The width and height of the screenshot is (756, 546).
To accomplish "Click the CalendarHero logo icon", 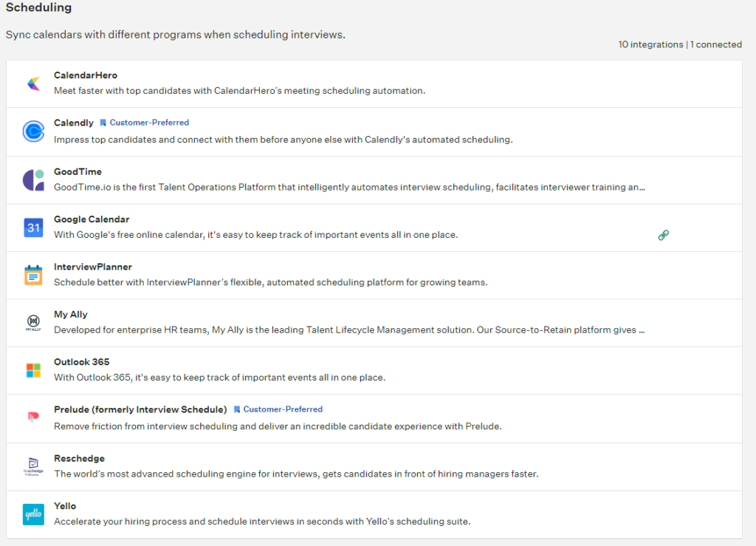I will 32,83.
